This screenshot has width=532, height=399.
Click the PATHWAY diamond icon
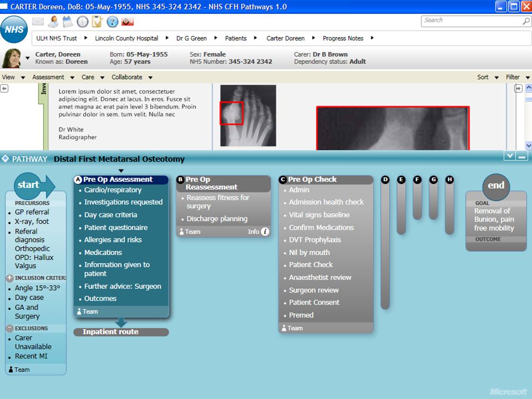pyautogui.click(x=5, y=159)
